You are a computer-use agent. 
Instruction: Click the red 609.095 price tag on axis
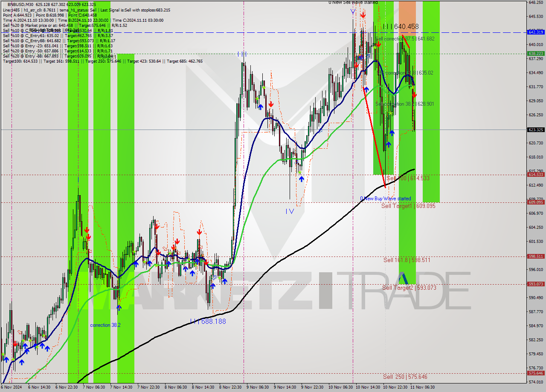[536, 202]
